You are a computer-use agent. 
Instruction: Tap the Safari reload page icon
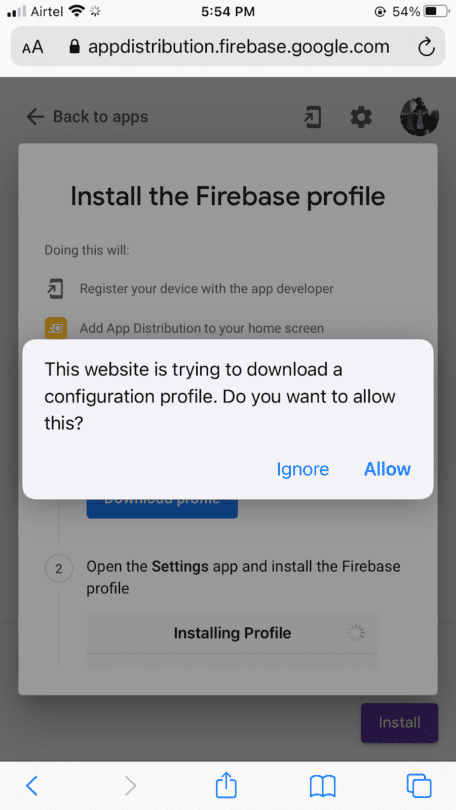coord(426,48)
